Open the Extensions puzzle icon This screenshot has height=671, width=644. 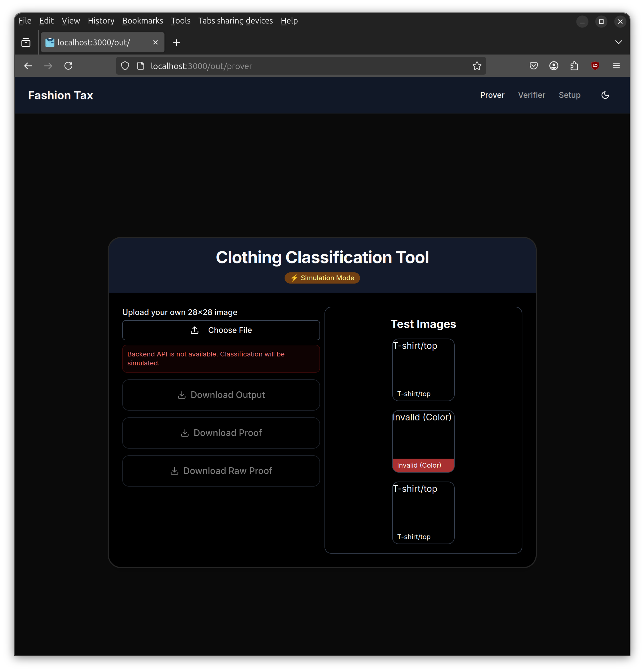[574, 66]
